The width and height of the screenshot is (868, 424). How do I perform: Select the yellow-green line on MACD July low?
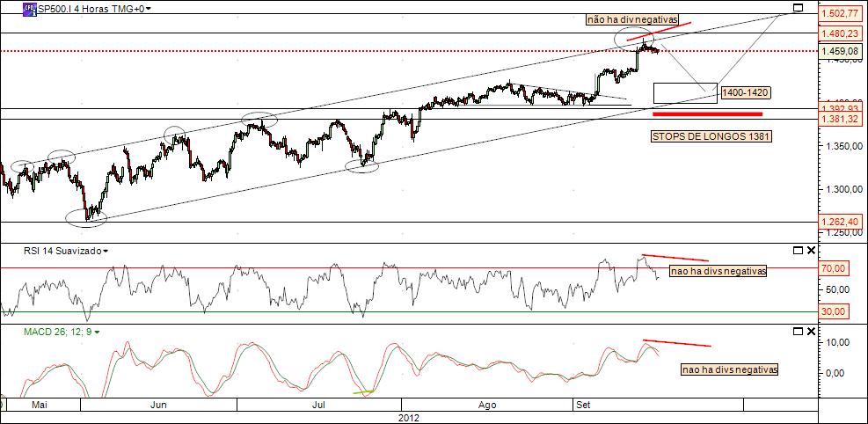coord(364,392)
